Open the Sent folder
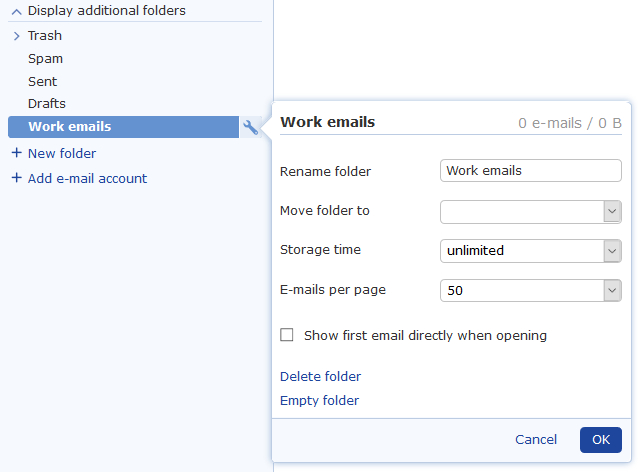The height and width of the screenshot is (472, 638). coord(42,81)
